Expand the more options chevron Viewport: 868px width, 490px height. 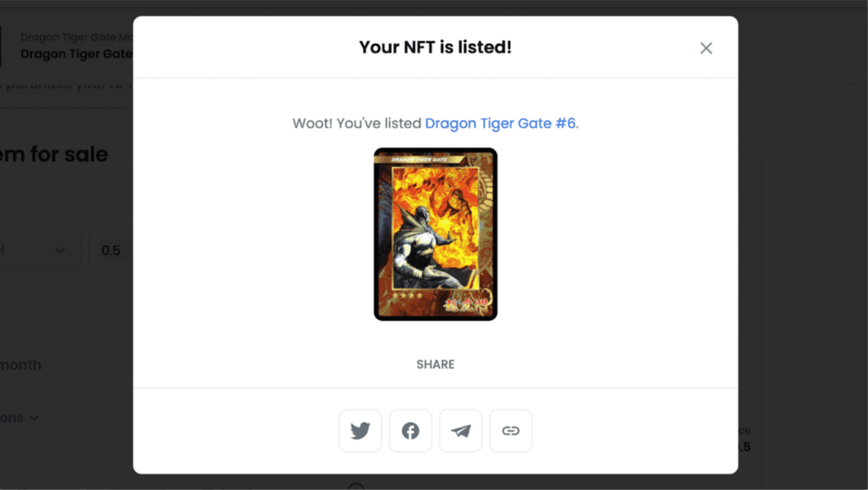click(34, 418)
